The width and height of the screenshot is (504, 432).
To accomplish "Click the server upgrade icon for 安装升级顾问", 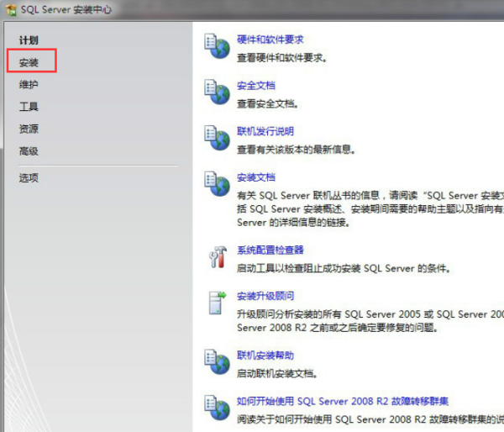I will (218, 303).
